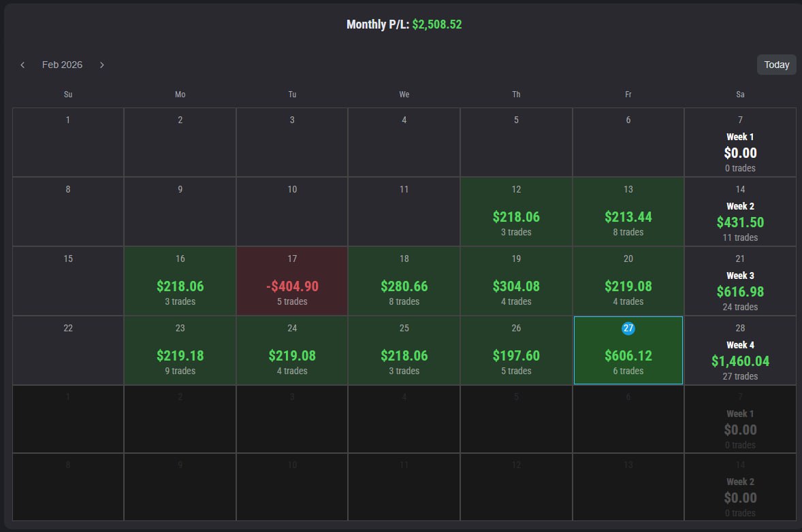Screen dimensions: 802x532
Task: Advance to next month with right chevron
Action: click(x=102, y=65)
